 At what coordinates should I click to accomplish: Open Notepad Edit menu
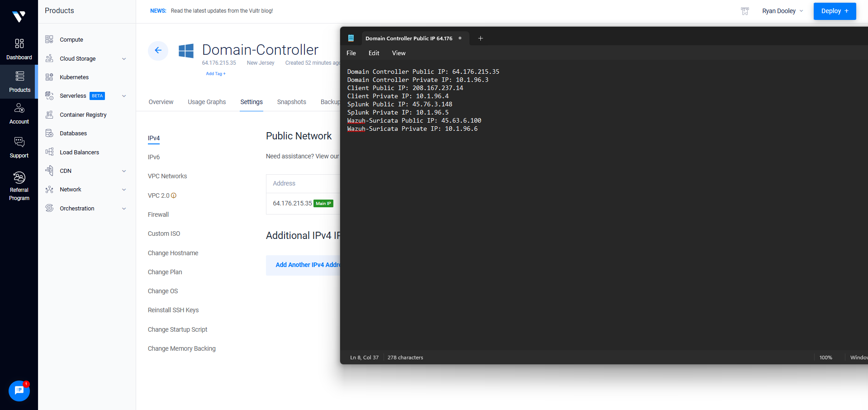point(374,53)
